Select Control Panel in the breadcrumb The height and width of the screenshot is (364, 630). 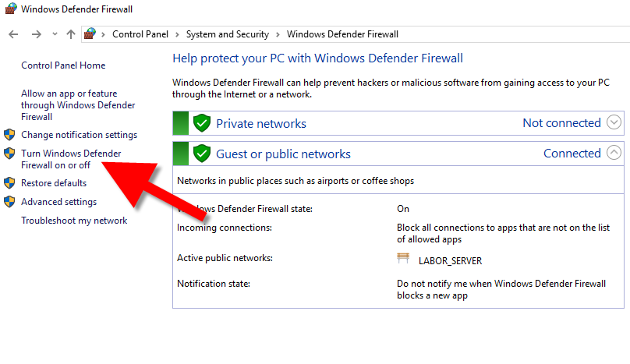(141, 34)
